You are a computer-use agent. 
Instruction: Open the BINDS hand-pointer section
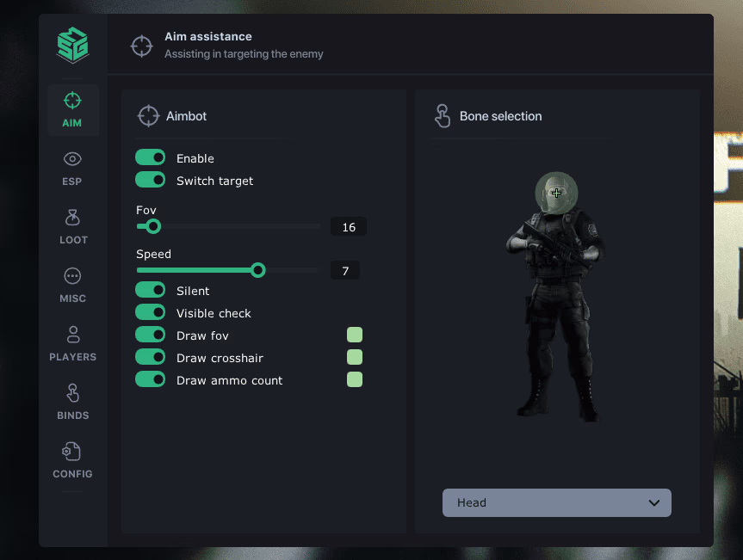point(72,403)
